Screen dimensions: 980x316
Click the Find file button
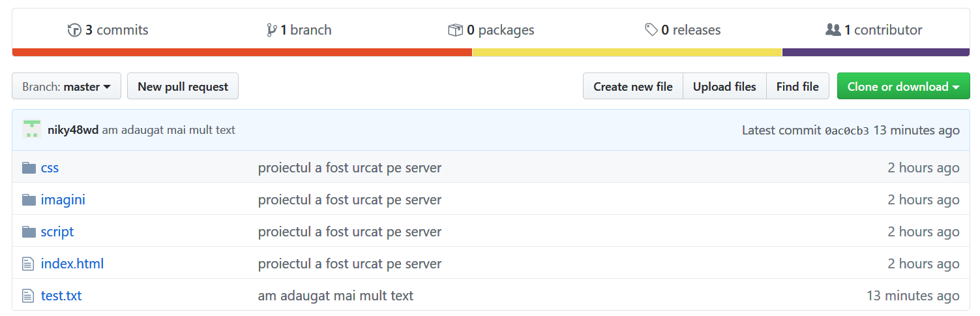point(797,86)
